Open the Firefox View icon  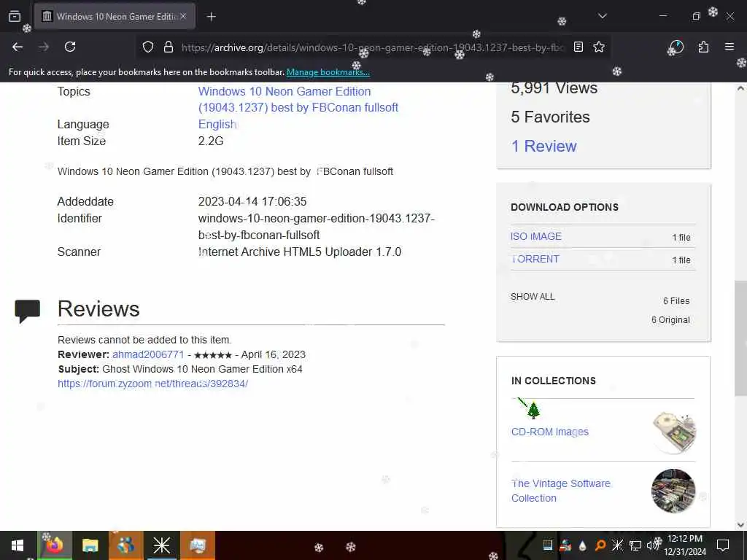15,16
